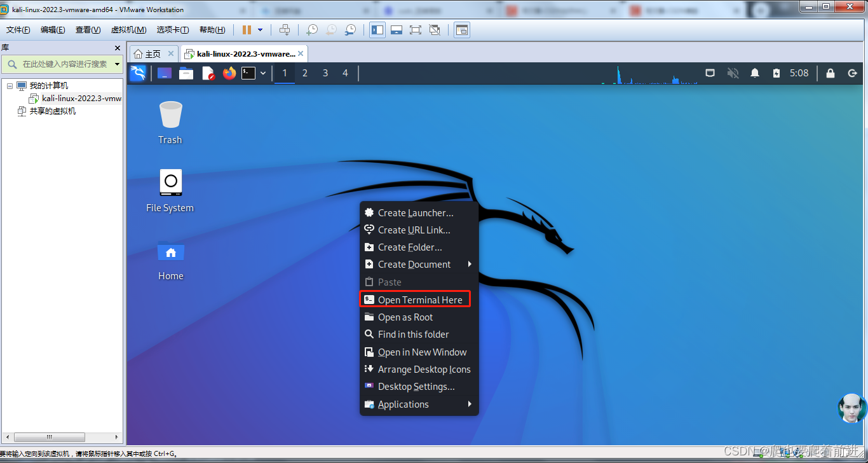The width and height of the screenshot is (868, 463).
Task: Select Open Terminal Here menu entry
Action: point(419,300)
